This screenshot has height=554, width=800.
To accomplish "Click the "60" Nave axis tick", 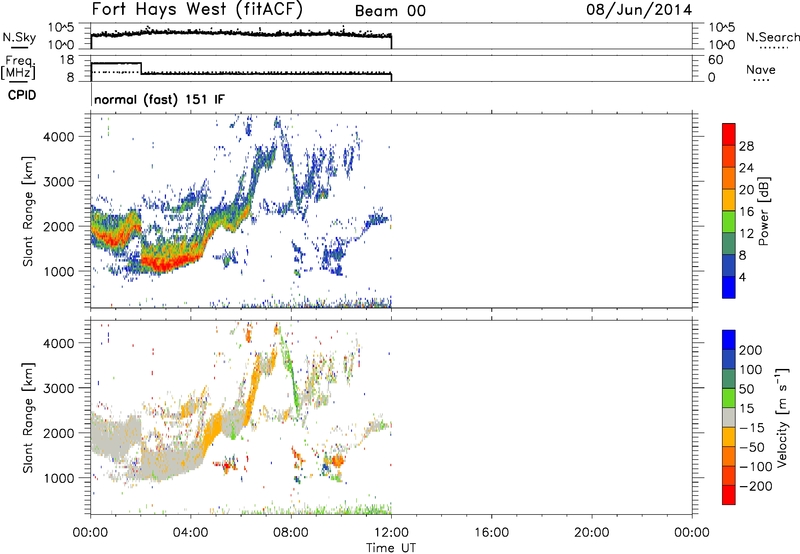I will pyautogui.click(x=715, y=60).
